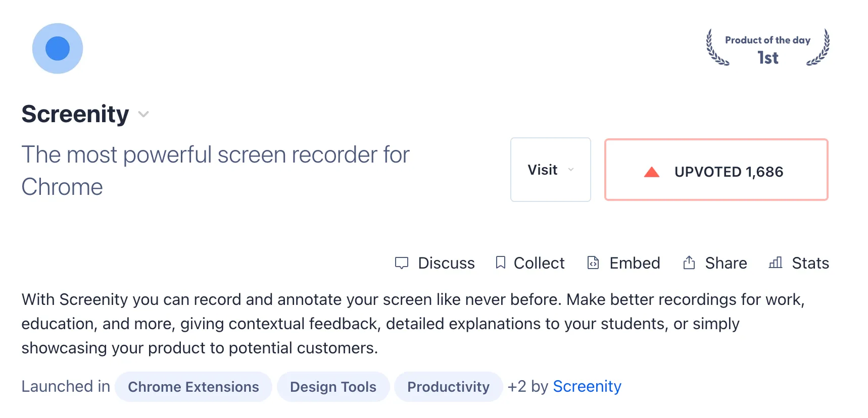
Task: Open the Discuss text link
Action: click(446, 263)
